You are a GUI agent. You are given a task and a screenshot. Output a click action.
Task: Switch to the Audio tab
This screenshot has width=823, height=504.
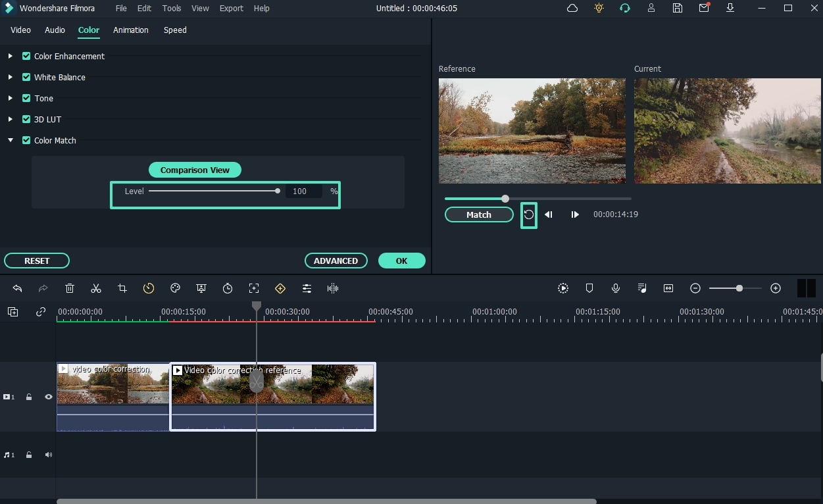coord(55,30)
